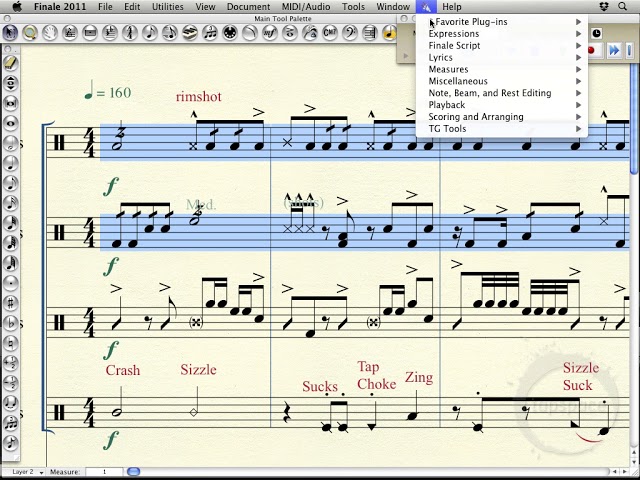Open Note, Beam, and Rest Editing submenu
Screen dimensions: 640x480
(x=502, y=93)
